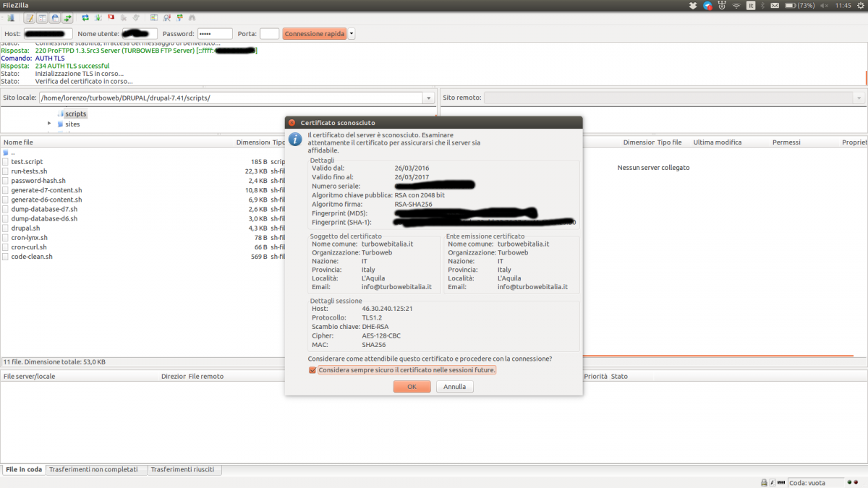Screen dimensions: 868x488
Task: Click Annulla to reject the certificate
Action: [454, 387]
